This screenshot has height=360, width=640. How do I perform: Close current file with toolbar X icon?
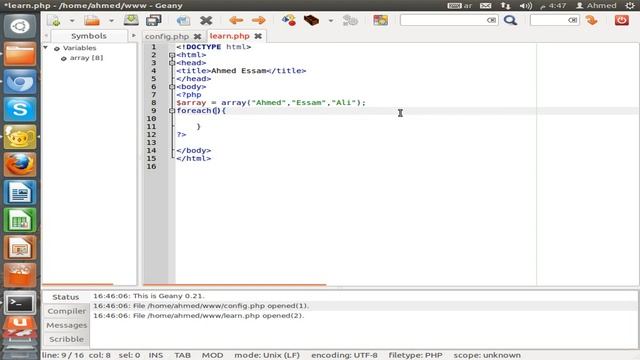tap(206, 20)
